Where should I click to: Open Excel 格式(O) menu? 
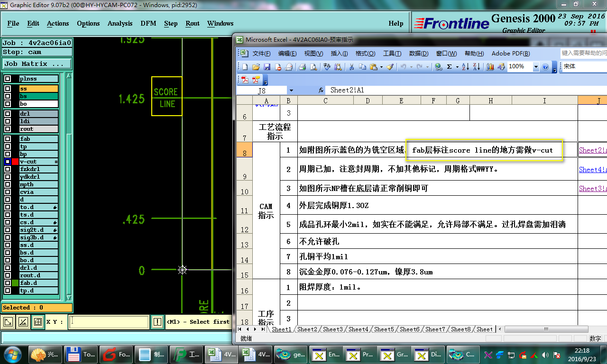pyautogui.click(x=365, y=54)
